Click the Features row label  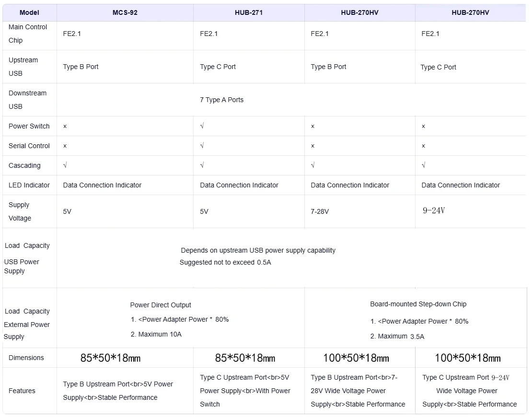point(22,391)
